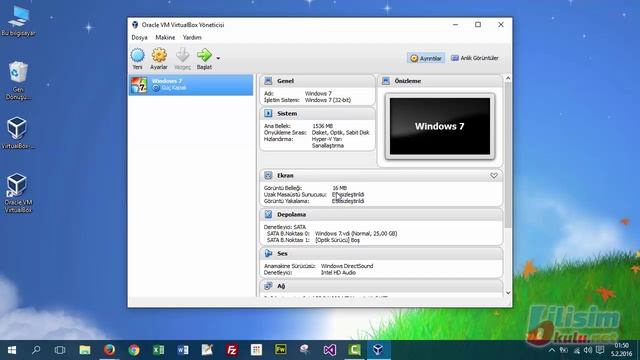Click the Windows 7 preview thumbnail
Image resolution: width=640 pixels, height=360 pixels.
tap(440, 126)
